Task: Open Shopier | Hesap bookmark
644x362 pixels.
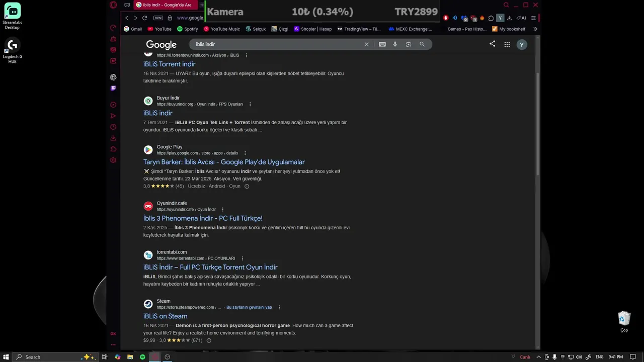Action: point(313,29)
